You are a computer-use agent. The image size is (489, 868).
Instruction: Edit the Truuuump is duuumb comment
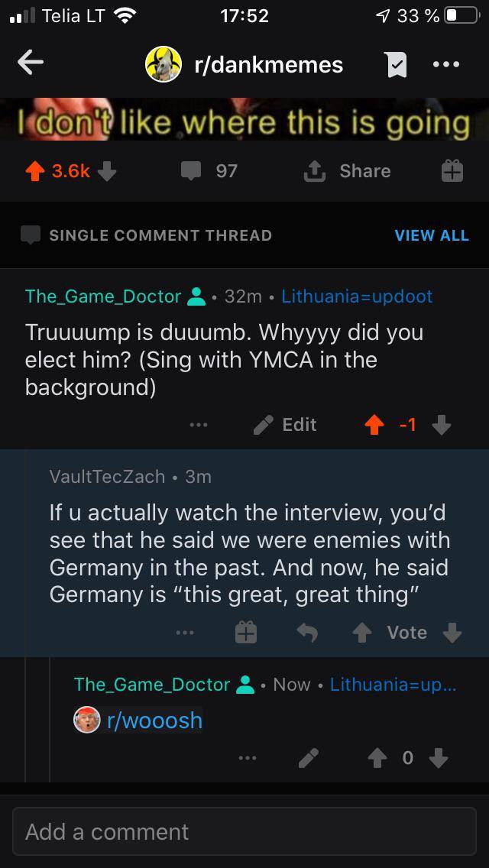(285, 425)
